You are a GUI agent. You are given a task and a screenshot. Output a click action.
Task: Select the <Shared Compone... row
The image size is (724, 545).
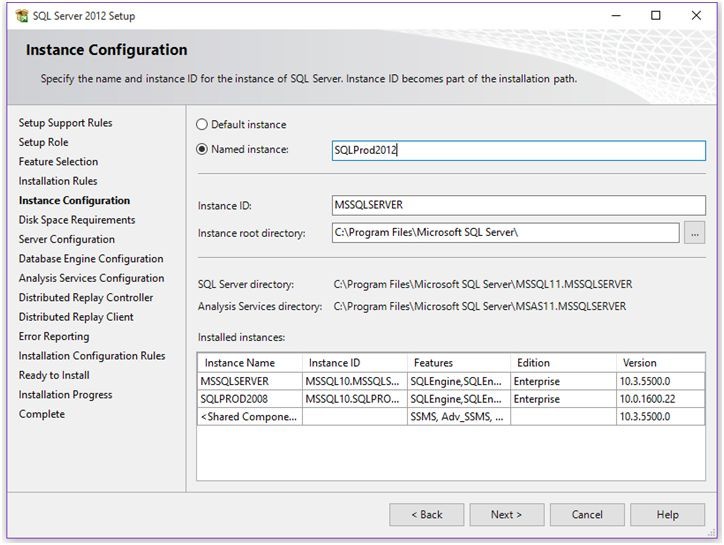[x=451, y=417]
